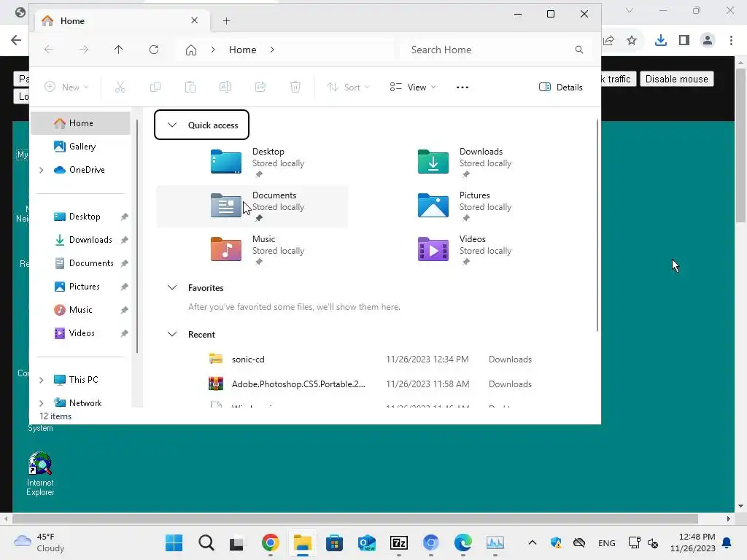The image size is (747, 560).
Task: Open the Sort dropdown
Action: 348,87
